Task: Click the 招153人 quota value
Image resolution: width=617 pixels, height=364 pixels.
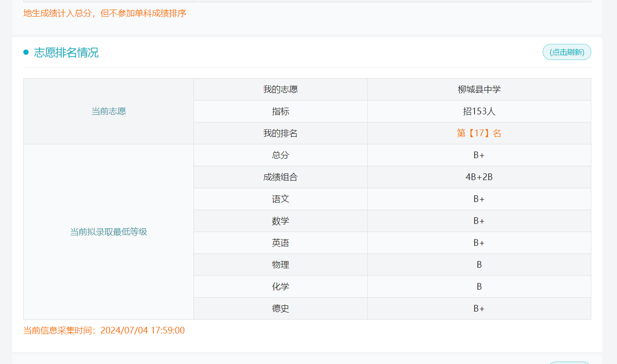Action: pyautogui.click(x=479, y=111)
